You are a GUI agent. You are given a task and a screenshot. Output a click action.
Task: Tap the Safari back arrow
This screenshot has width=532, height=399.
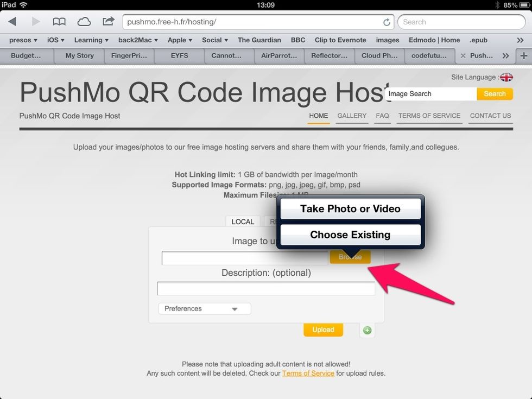(x=12, y=22)
